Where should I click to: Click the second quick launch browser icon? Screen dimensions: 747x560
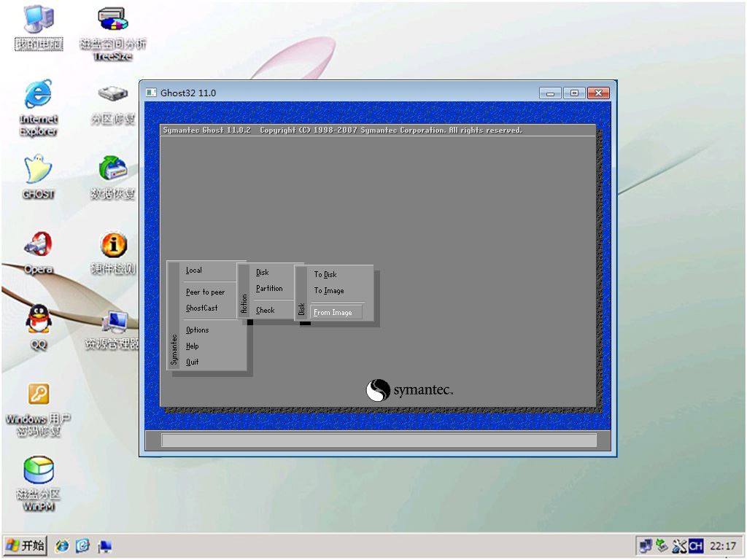point(83,545)
